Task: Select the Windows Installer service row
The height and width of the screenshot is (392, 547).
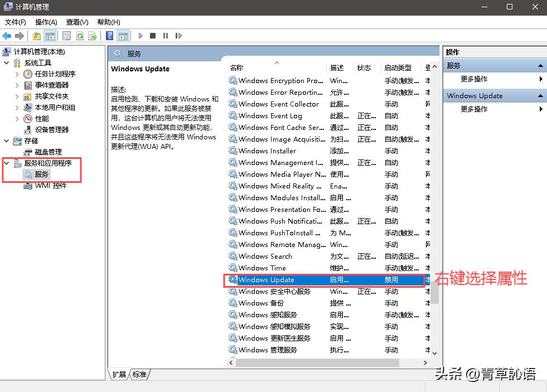Action: coord(330,151)
